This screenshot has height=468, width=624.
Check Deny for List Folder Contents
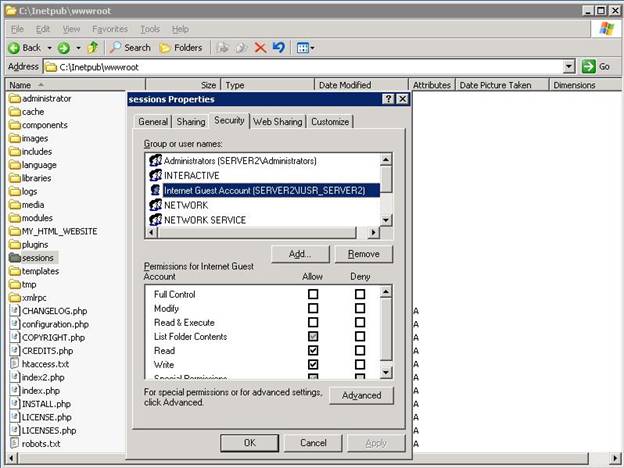pos(360,337)
